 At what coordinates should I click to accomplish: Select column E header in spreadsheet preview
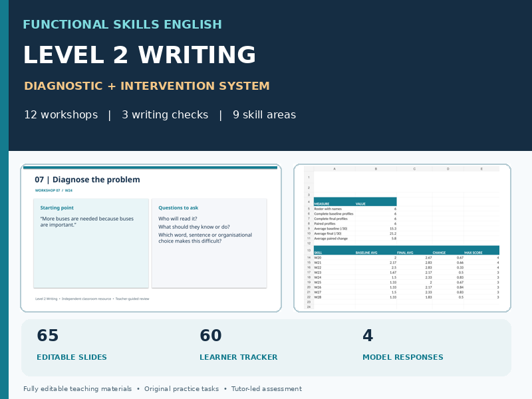pyautogui.click(x=481, y=169)
